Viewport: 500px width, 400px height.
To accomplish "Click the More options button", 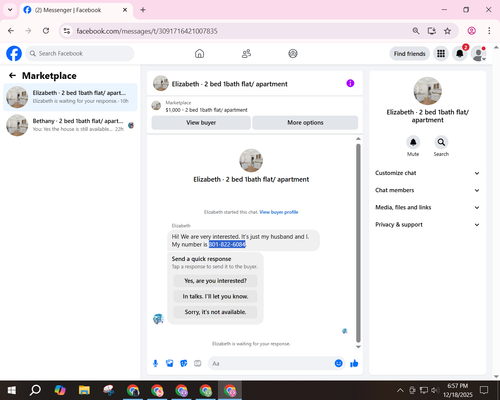I will 305,123.
